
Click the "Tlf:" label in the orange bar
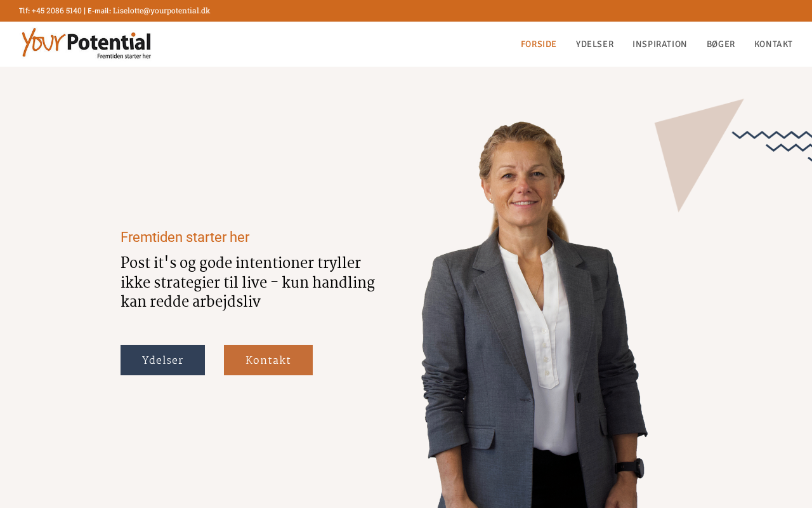[24, 11]
